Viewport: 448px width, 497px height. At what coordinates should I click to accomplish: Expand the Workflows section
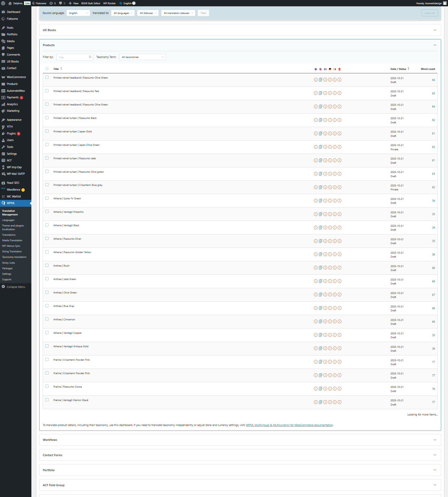[x=240, y=440]
